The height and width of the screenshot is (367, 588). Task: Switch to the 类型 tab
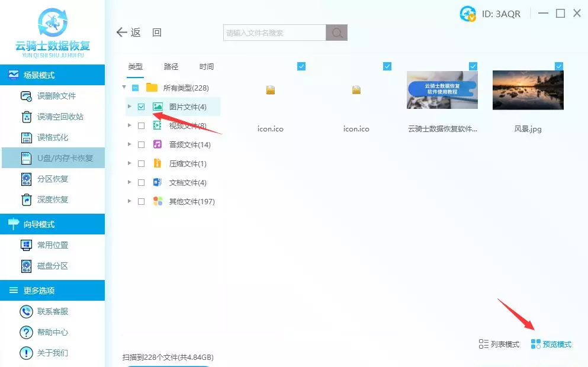click(136, 67)
